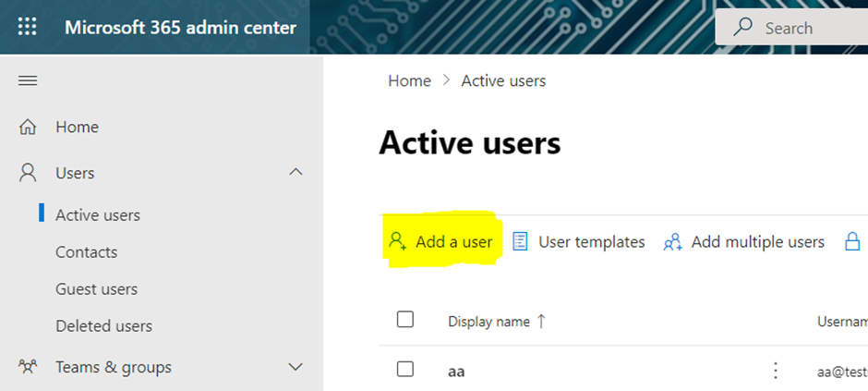Image resolution: width=868 pixels, height=391 pixels.
Task: Select Active users in the sidebar
Action: [x=98, y=214]
